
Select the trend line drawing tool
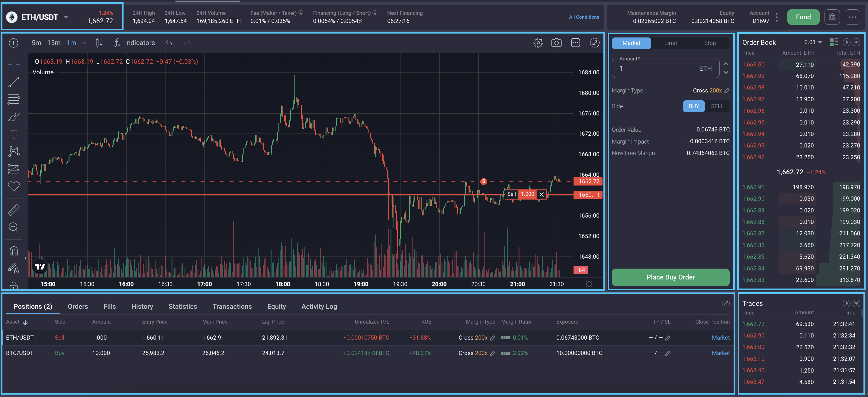[14, 82]
